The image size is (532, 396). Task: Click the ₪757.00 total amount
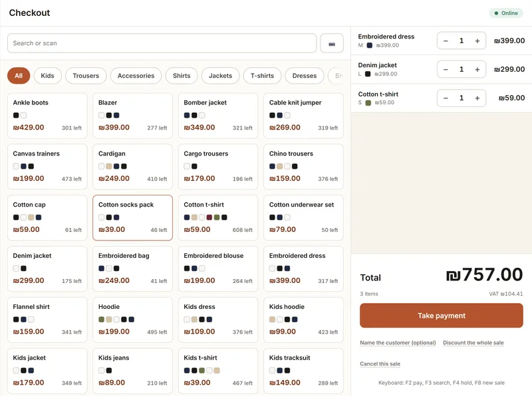[x=484, y=274]
